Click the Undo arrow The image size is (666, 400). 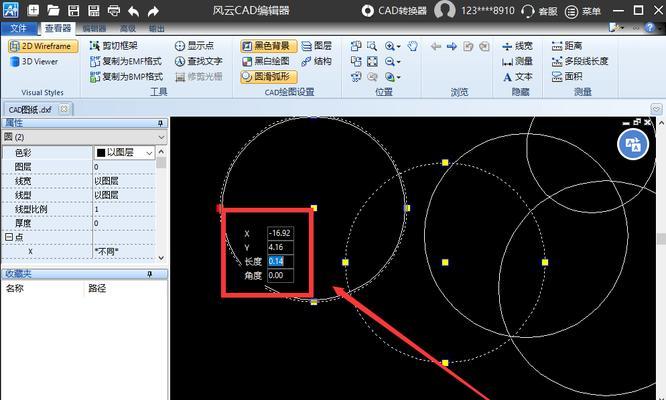[x=133, y=11]
